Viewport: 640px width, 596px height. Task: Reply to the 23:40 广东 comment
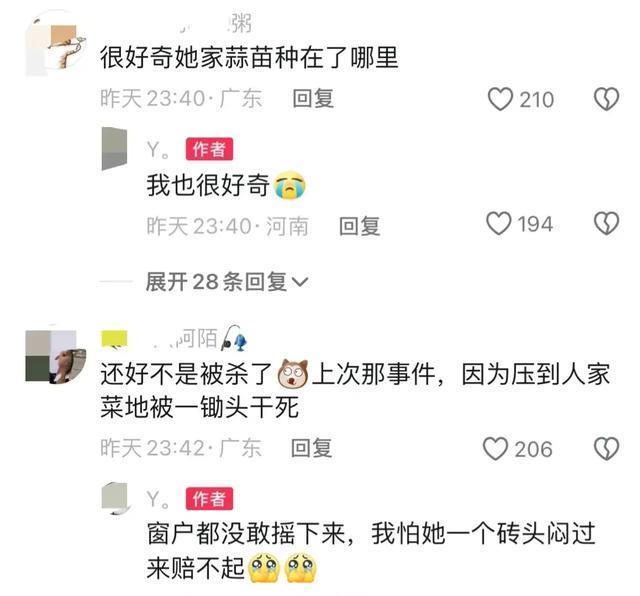click(x=313, y=99)
